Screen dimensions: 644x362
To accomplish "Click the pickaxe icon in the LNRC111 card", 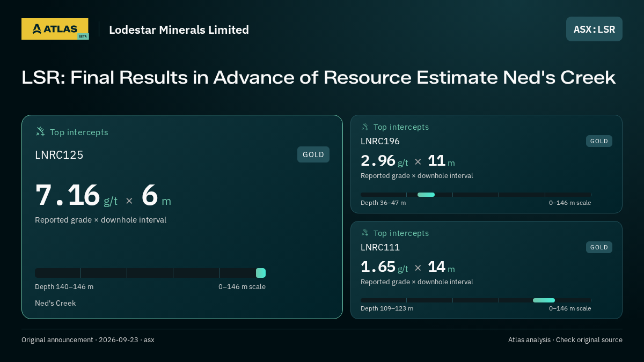I will tap(365, 233).
